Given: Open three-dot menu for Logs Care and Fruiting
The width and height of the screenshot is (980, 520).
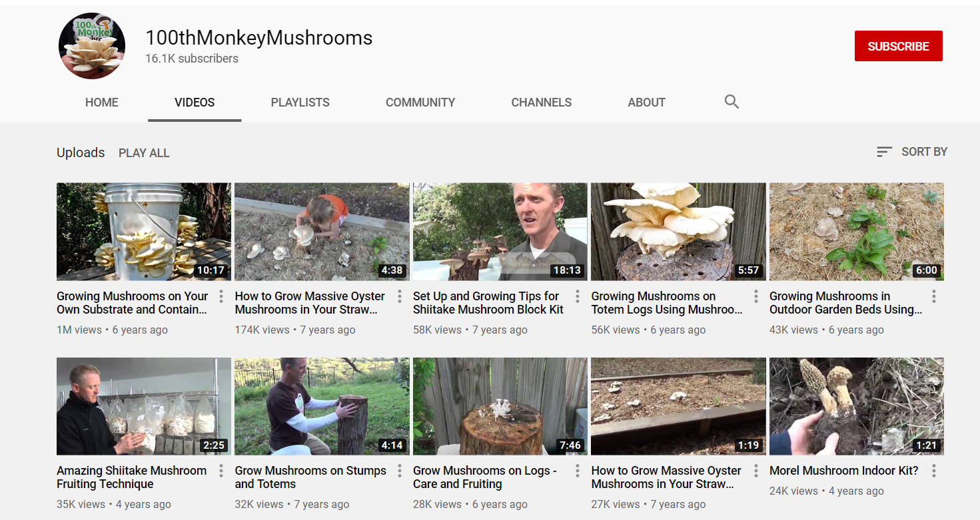Looking at the screenshot, I should (578, 471).
